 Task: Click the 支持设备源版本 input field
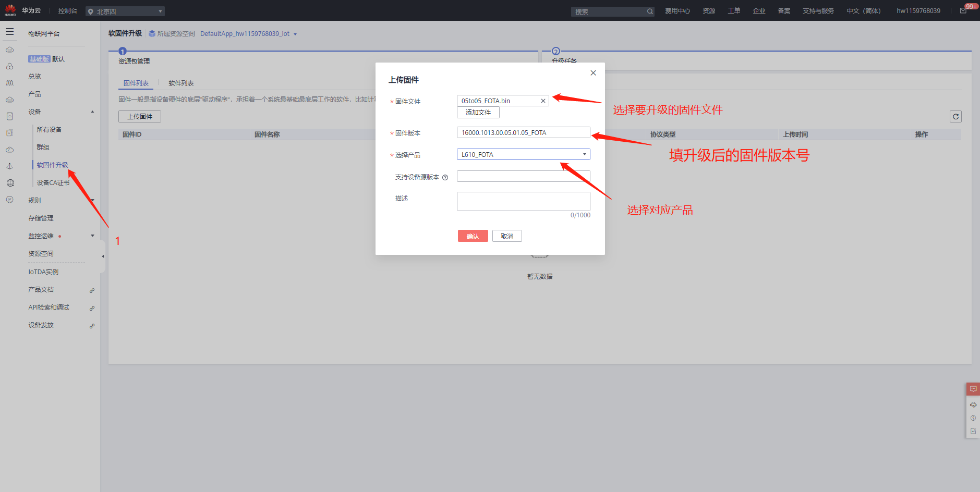tap(524, 176)
